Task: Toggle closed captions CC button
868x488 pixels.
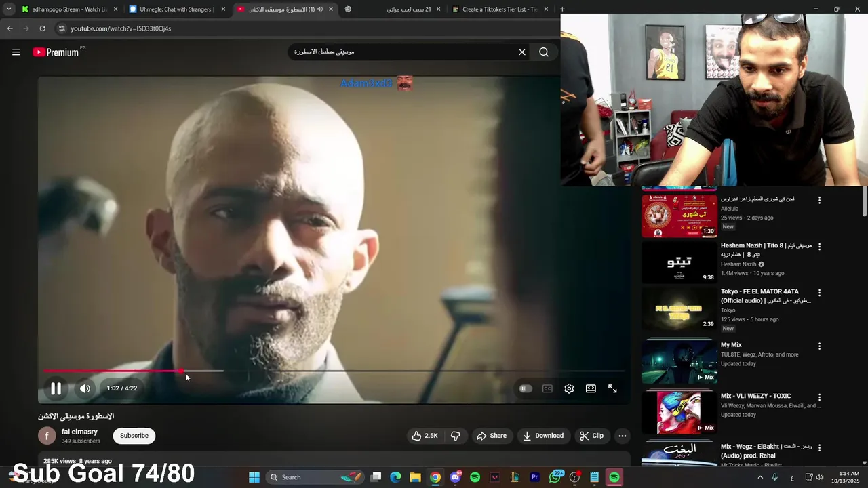Action: [x=547, y=388]
